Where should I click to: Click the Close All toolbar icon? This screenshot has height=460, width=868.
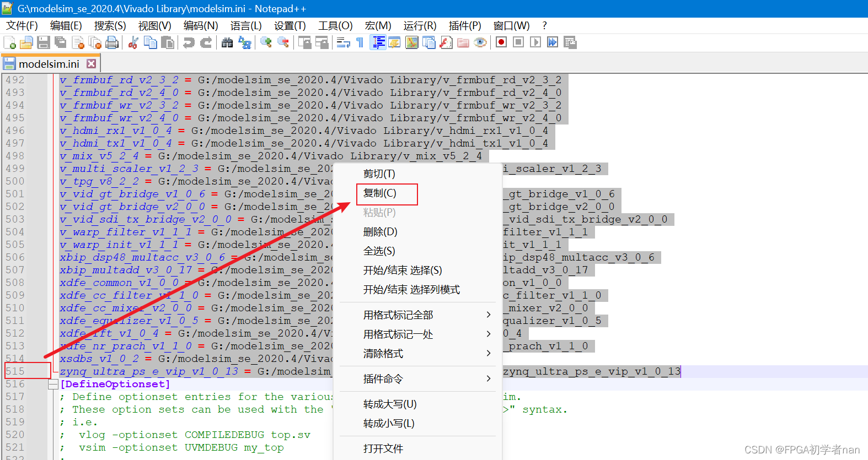coord(95,42)
